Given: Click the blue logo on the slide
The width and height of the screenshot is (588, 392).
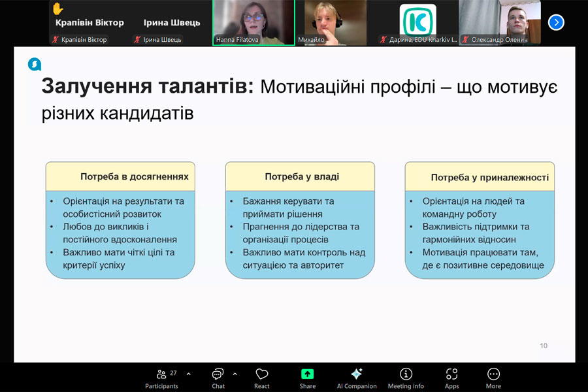Looking at the screenshot, I should [35, 64].
